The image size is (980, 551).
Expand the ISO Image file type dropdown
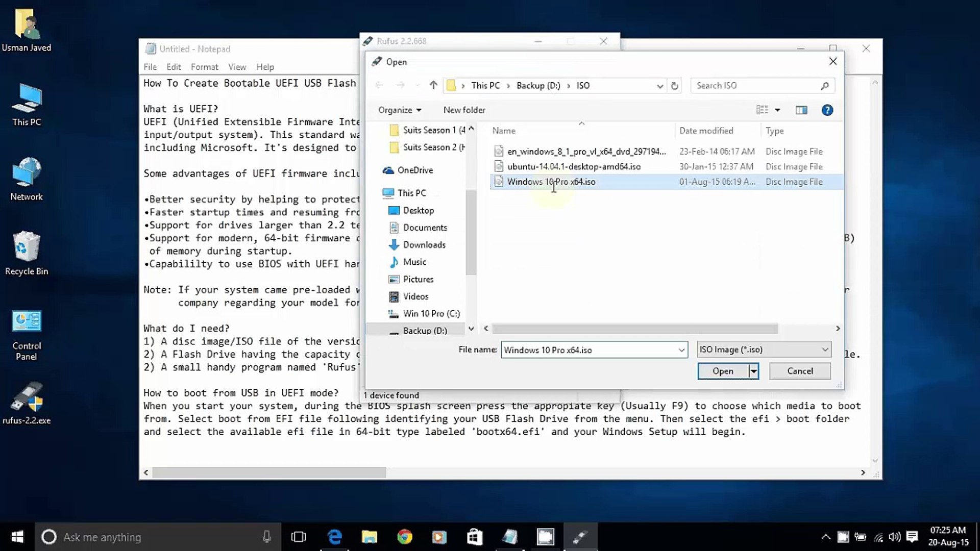(825, 349)
